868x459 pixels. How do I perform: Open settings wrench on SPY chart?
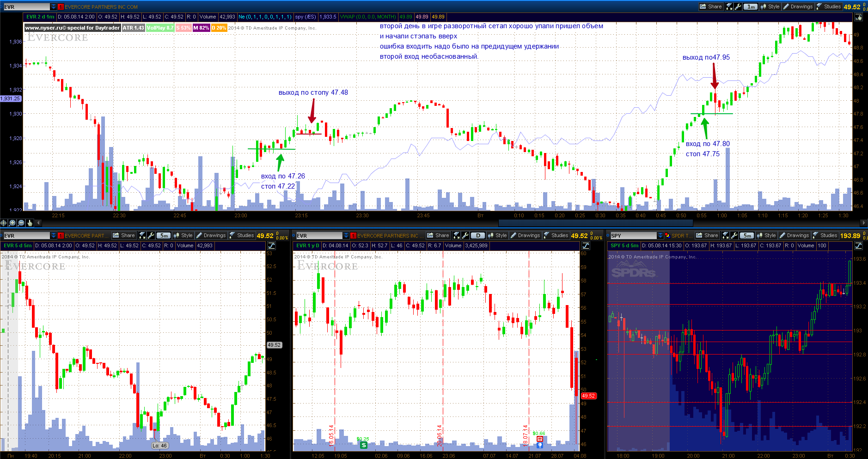tap(734, 235)
